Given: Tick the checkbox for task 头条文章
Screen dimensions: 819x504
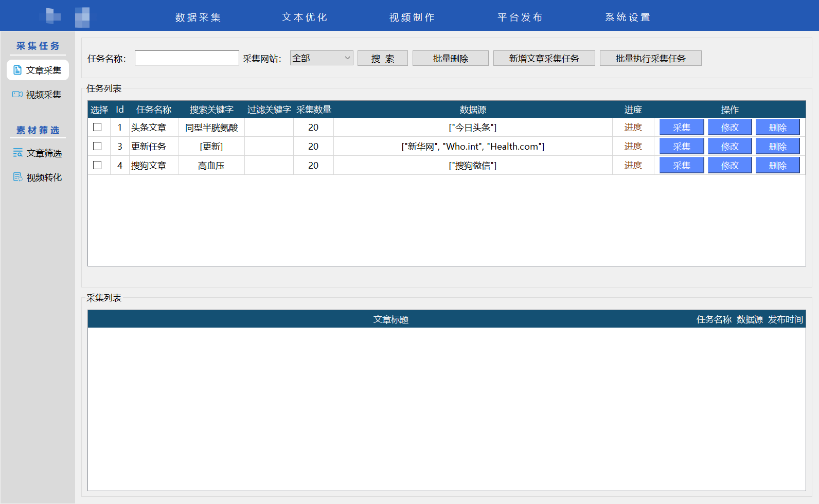Looking at the screenshot, I should (97, 127).
